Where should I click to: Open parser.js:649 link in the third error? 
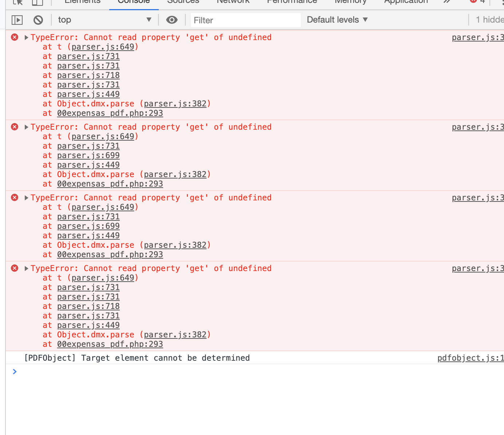pos(103,207)
